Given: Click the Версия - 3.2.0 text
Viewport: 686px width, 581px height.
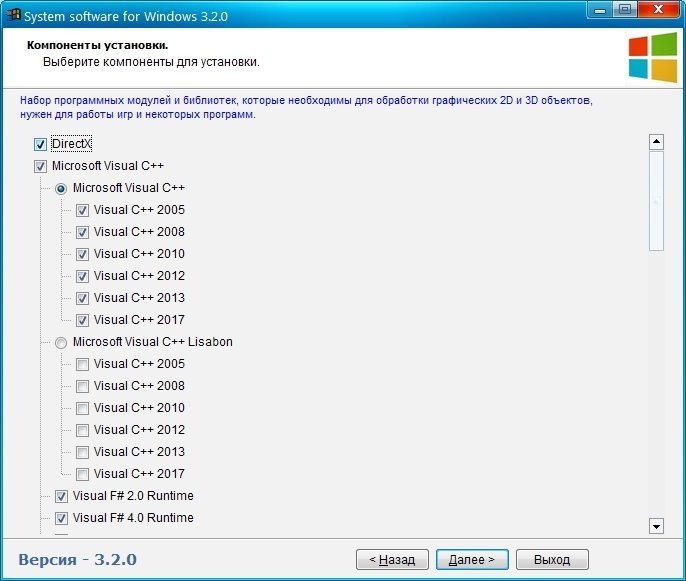Looking at the screenshot, I should [77, 560].
